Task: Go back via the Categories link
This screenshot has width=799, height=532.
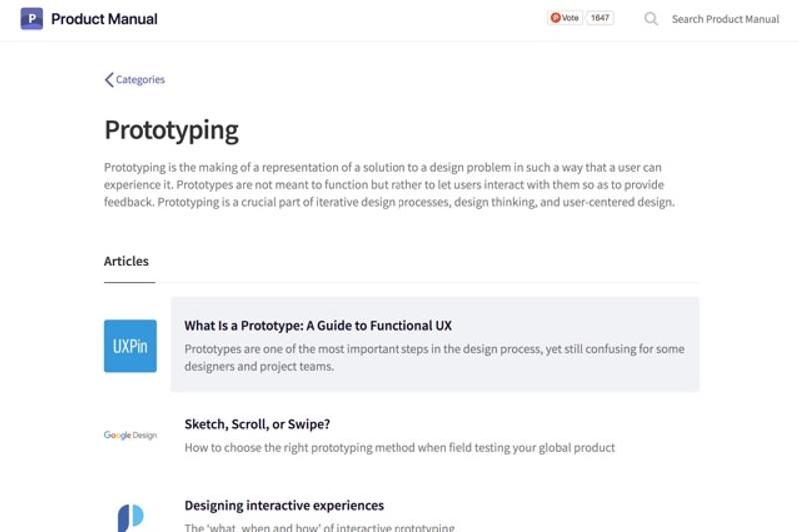Action: click(x=140, y=80)
